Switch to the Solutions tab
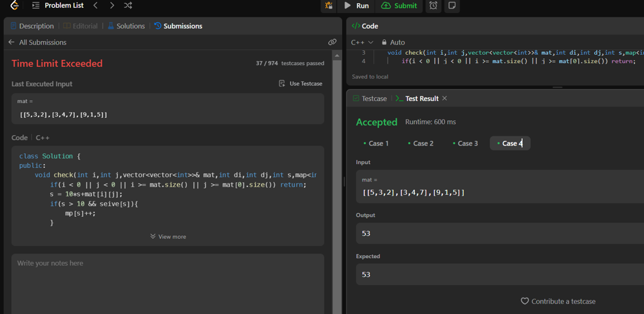Image resolution: width=644 pixels, height=314 pixels. click(126, 26)
